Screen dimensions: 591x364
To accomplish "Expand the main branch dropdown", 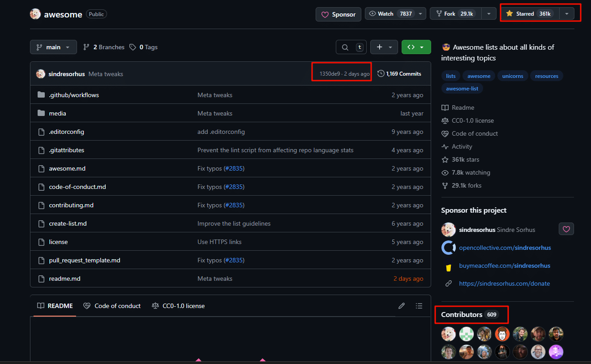I will (53, 47).
